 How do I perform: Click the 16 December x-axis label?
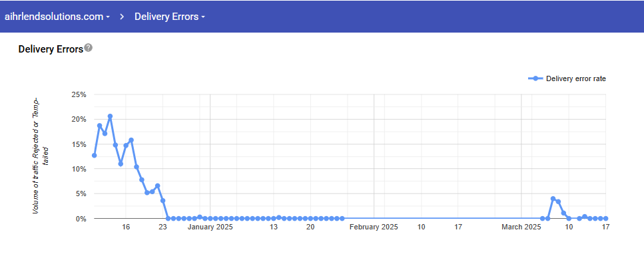click(126, 227)
